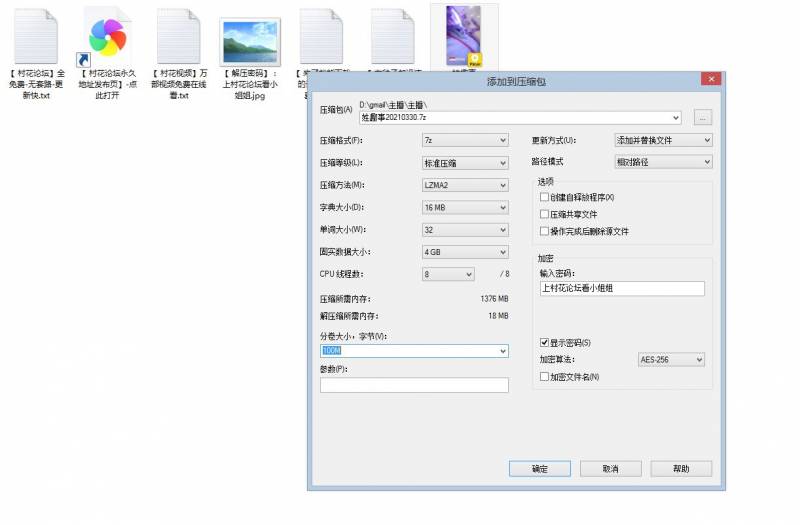Tick the 压缩共享文件 checkbox

point(545,214)
